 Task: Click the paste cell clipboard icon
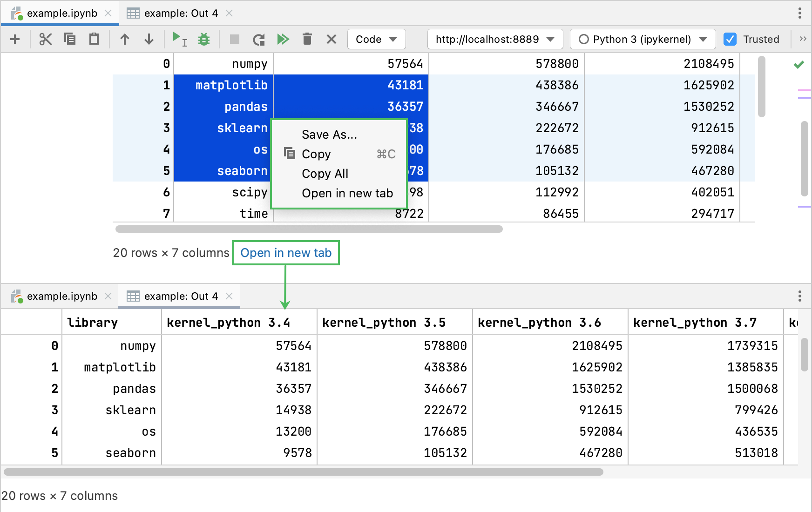[x=94, y=39]
